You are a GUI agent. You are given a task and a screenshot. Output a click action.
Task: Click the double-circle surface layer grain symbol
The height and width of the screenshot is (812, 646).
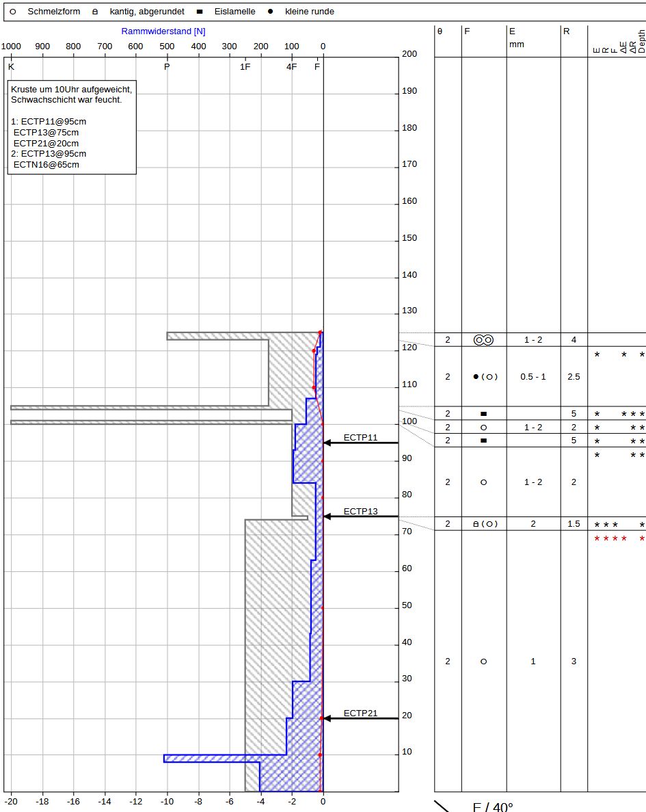483,340
